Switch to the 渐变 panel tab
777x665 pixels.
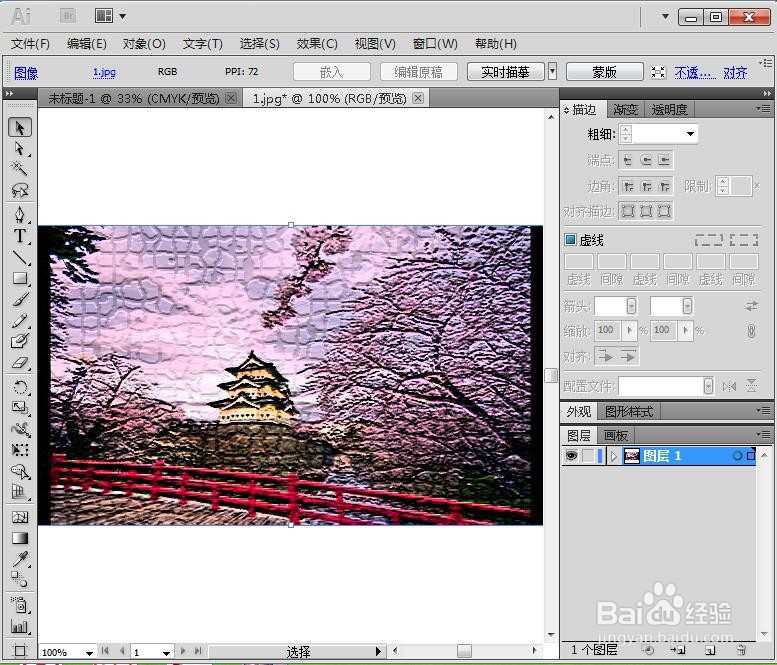[x=625, y=110]
